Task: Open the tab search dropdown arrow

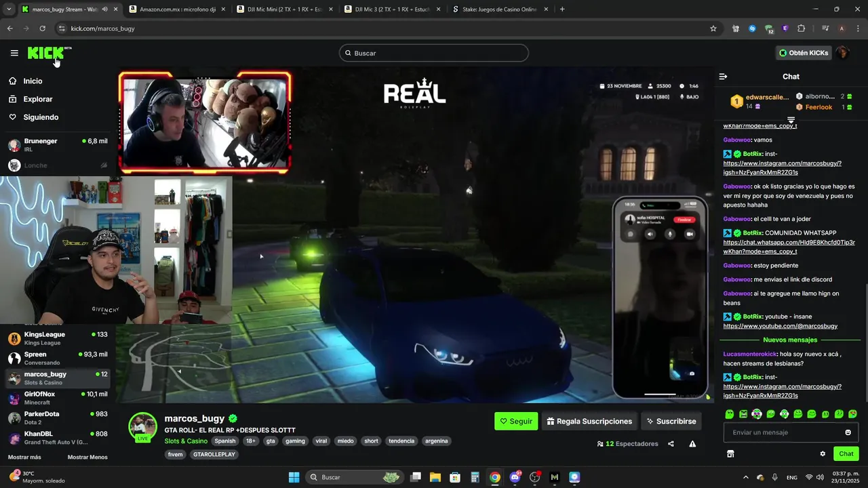Action: (9, 9)
